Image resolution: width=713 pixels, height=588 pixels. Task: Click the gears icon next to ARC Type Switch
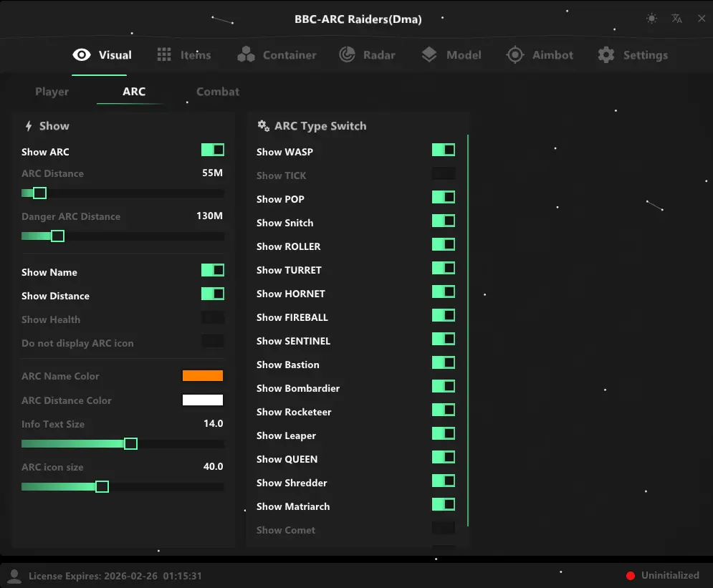263,125
